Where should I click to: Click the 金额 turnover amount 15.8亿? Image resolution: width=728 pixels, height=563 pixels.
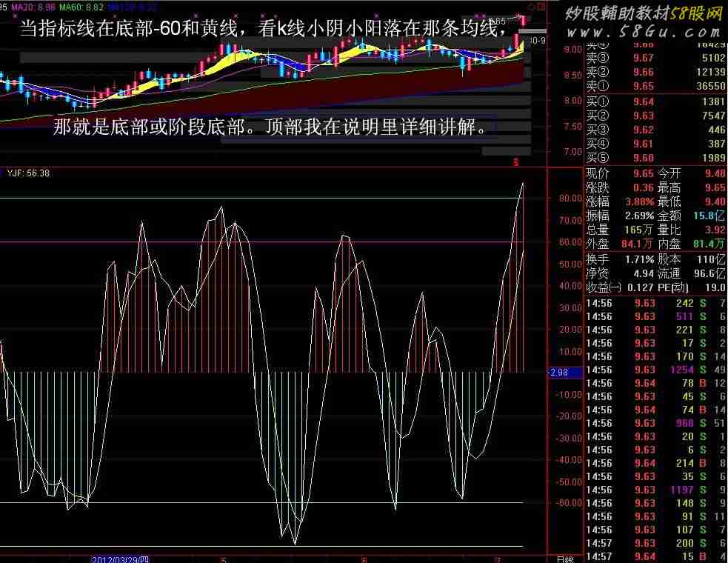[x=709, y=216]
